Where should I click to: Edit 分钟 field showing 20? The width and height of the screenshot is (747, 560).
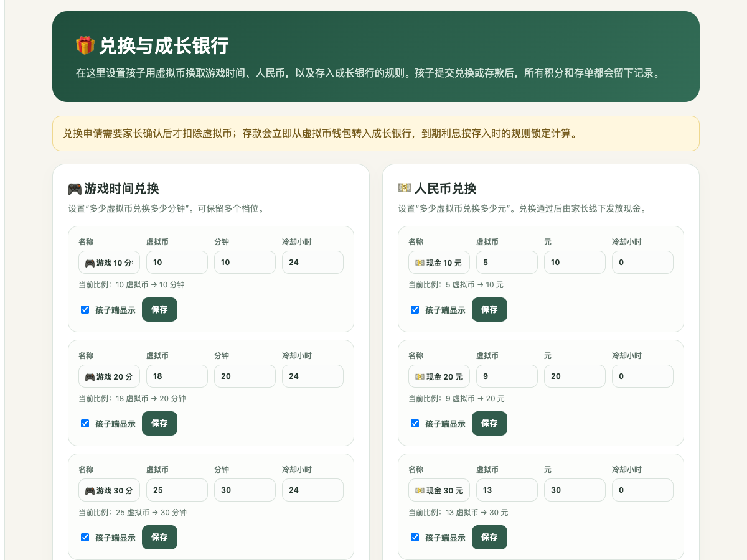245,376
